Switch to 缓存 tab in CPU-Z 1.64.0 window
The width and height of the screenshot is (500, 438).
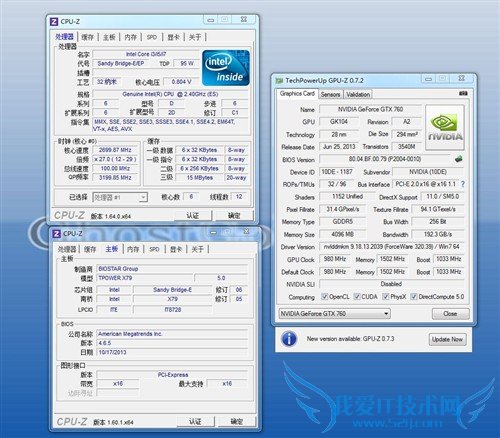pyautogui.click(x=88, y=37)
